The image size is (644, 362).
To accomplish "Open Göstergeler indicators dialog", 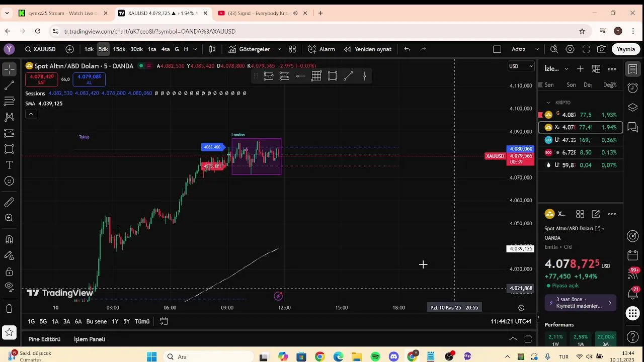I will 250,49.
